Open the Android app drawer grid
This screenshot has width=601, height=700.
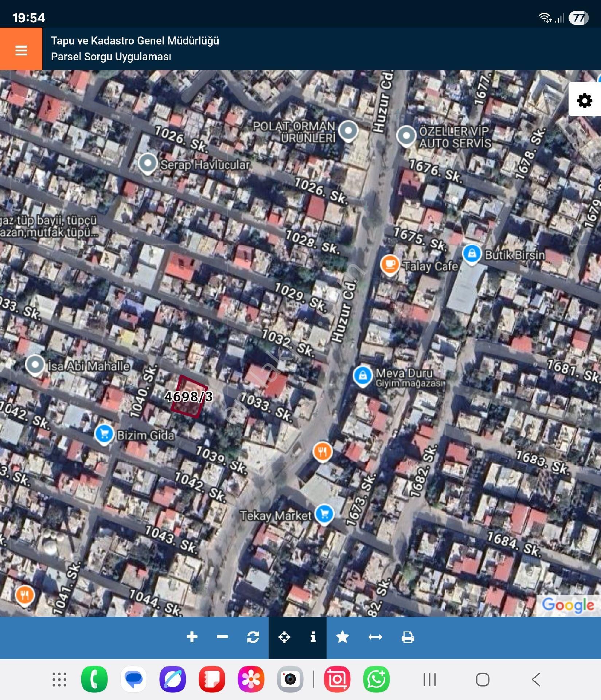[59, 680]
